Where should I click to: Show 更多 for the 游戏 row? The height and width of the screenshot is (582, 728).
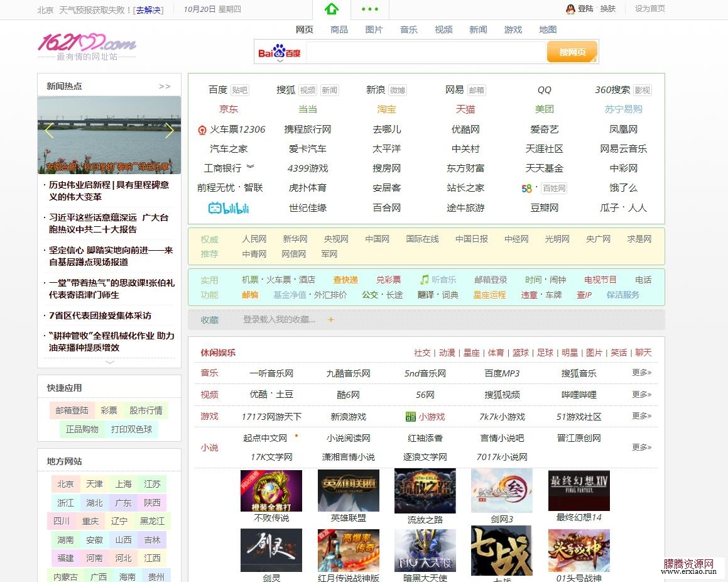coord(641,415)
